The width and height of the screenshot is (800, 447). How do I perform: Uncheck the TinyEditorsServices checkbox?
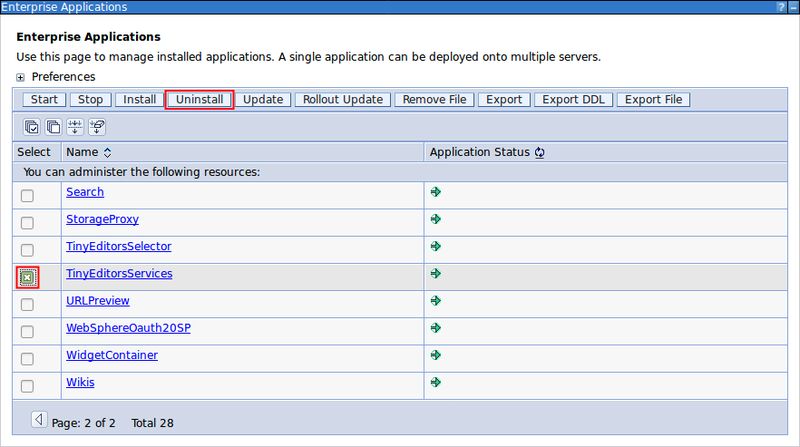pos(27,277)
